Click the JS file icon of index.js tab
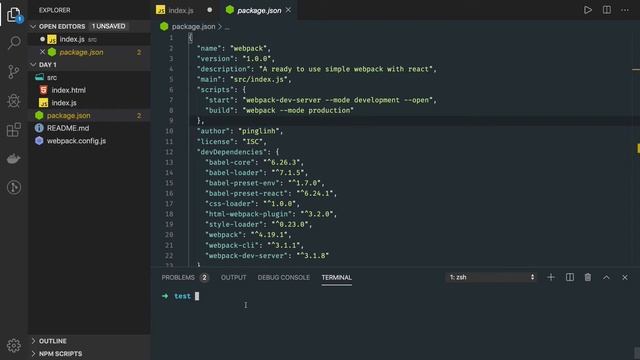 (x=160, y=10)
